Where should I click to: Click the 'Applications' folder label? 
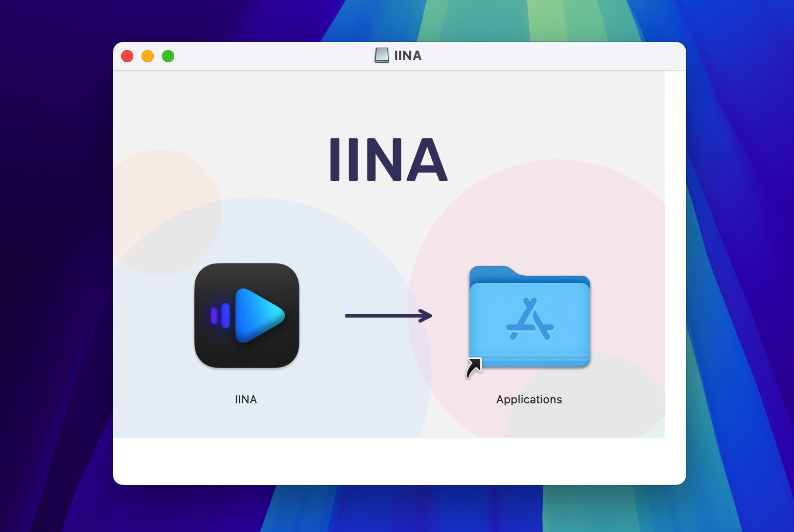(529, 400)
